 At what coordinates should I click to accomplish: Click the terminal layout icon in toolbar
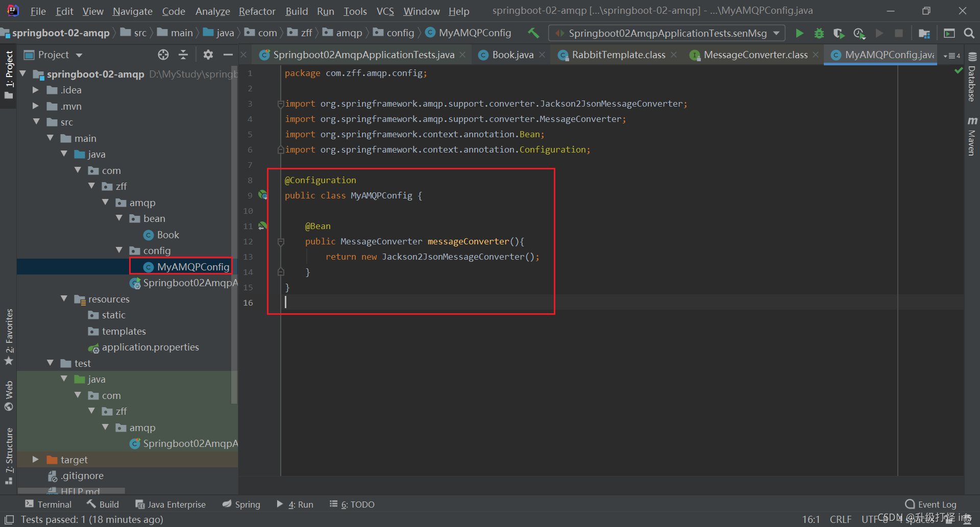point(949,33)
